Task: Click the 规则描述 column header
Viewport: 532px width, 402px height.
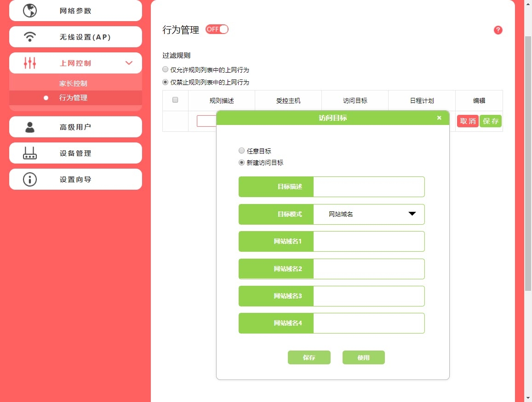Action: [x=222, y=101]
